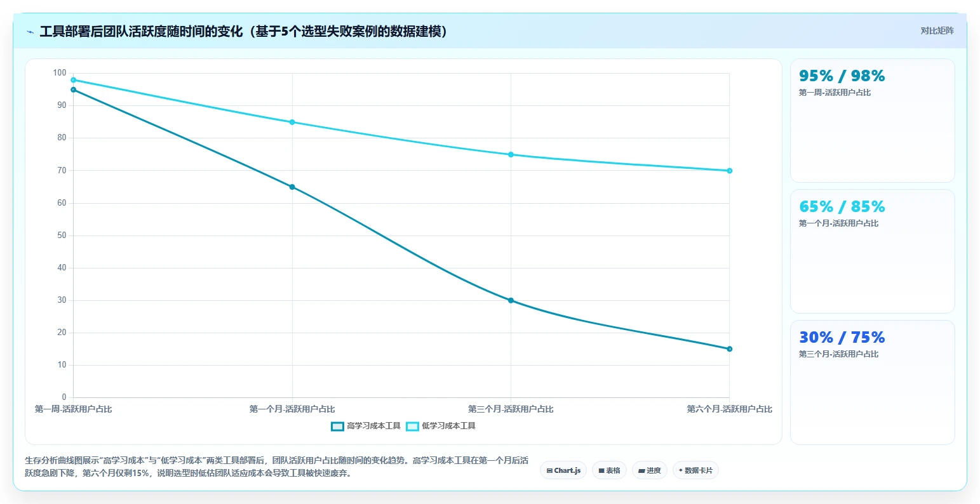The height and width of the screenshot is (504, 980).
Task: Click the x-axis label 第六个月-活跃用户占比
Action: tap(729, 409)
